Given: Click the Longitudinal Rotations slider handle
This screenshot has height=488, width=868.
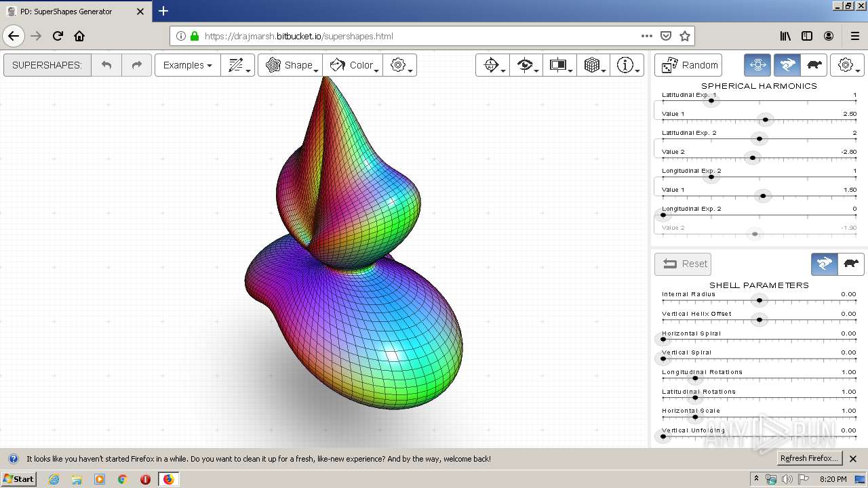Looking at the screenshot, I should coord(695,378).
